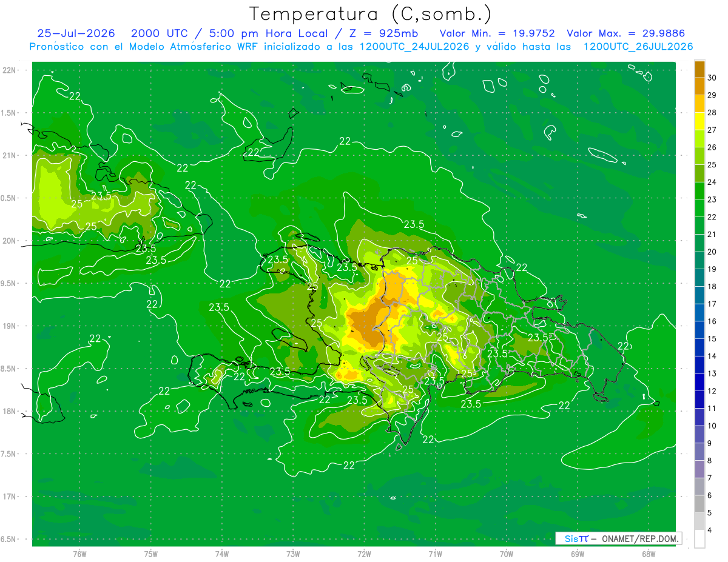Click the '19N' latitude axis label
The width and height of the screenshot is (728, 562).
10,326
